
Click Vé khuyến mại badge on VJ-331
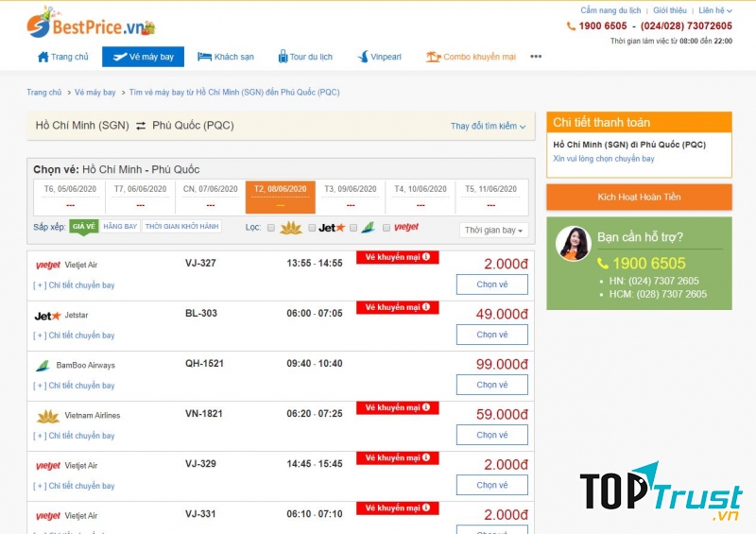[397, 508]
